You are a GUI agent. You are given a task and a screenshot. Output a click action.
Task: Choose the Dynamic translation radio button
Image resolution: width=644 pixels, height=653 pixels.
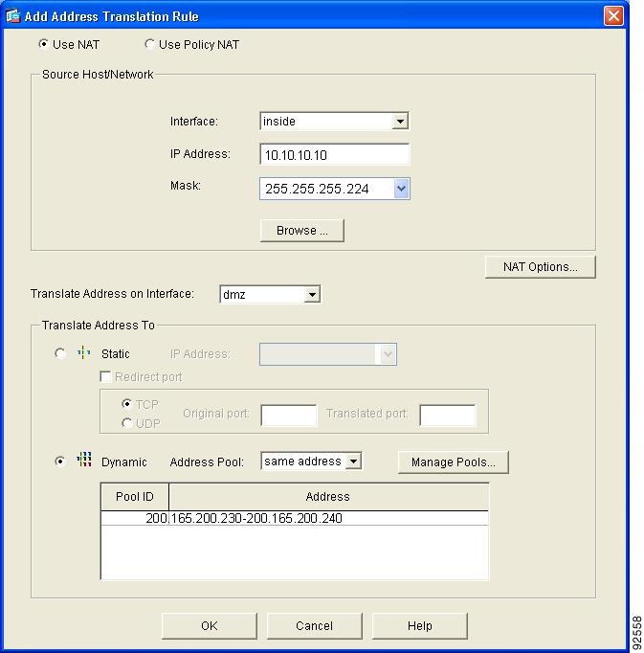click(60, 462)
